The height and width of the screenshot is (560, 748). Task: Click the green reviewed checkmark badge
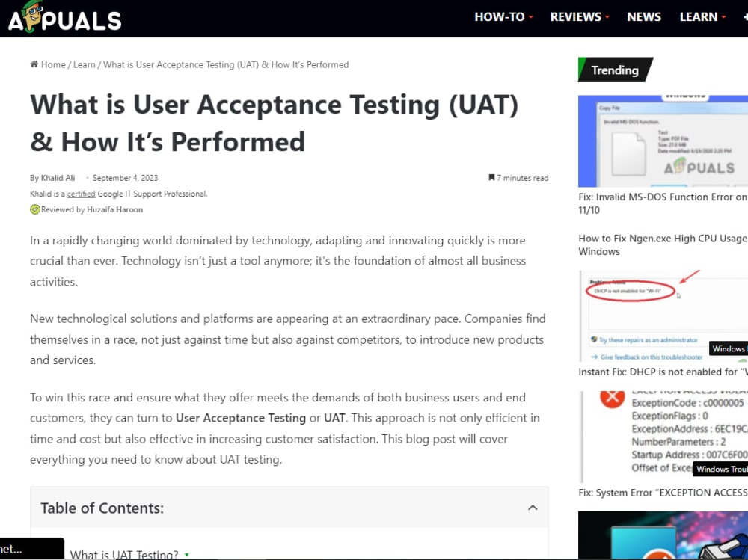point(35,209)
